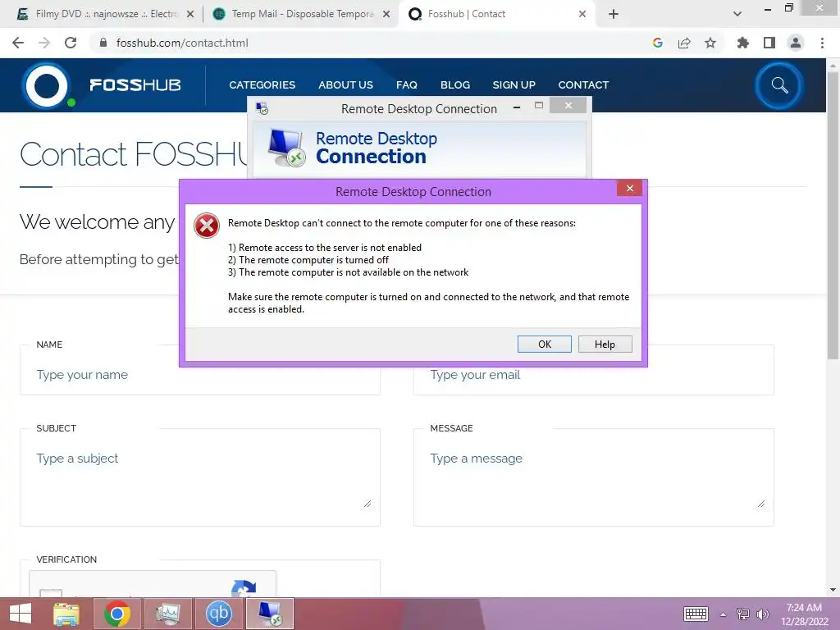Click the Type your email field

[594, 374]
